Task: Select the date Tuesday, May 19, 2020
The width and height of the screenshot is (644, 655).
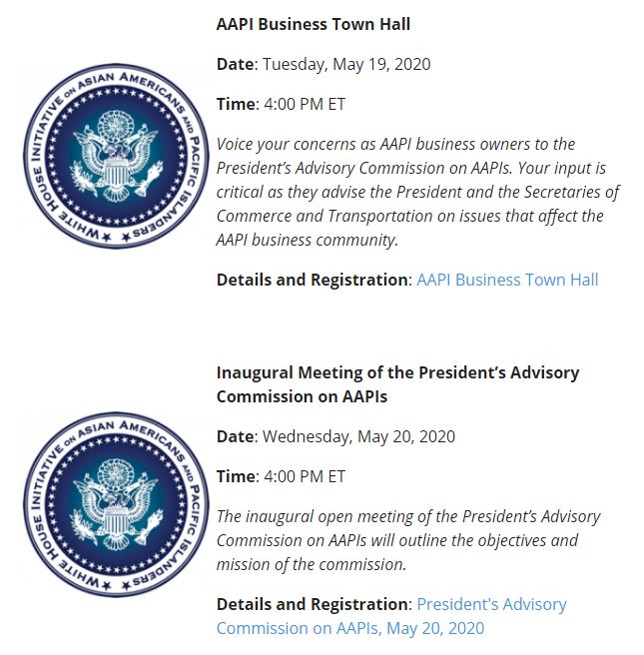Action: pos(346,64)
